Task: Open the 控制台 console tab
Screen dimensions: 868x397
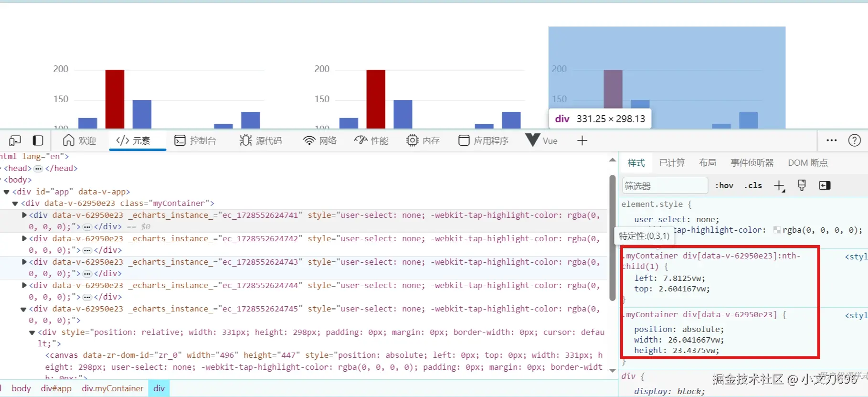Action: (x=195, y=140)
